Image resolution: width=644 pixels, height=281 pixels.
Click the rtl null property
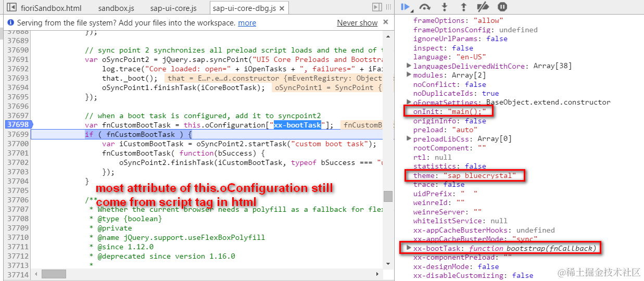(x=432, y=157)
